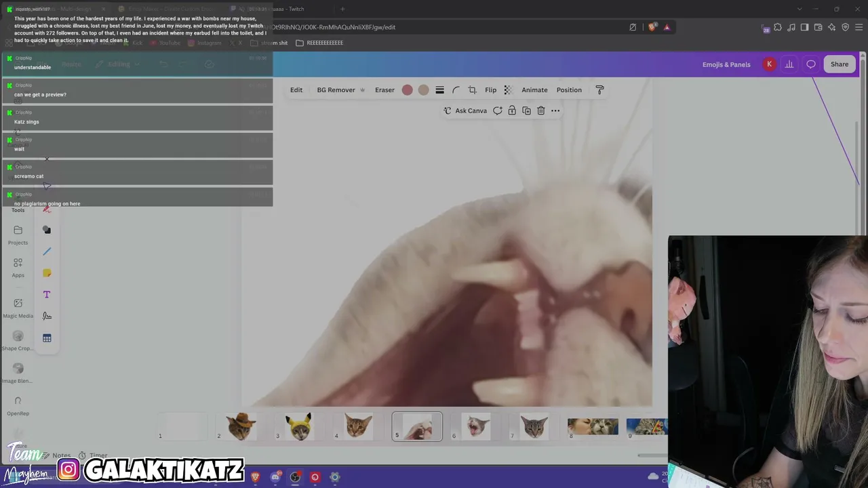
Task: Click the Brave browser taskbar icon
Action: pos(255,477)
